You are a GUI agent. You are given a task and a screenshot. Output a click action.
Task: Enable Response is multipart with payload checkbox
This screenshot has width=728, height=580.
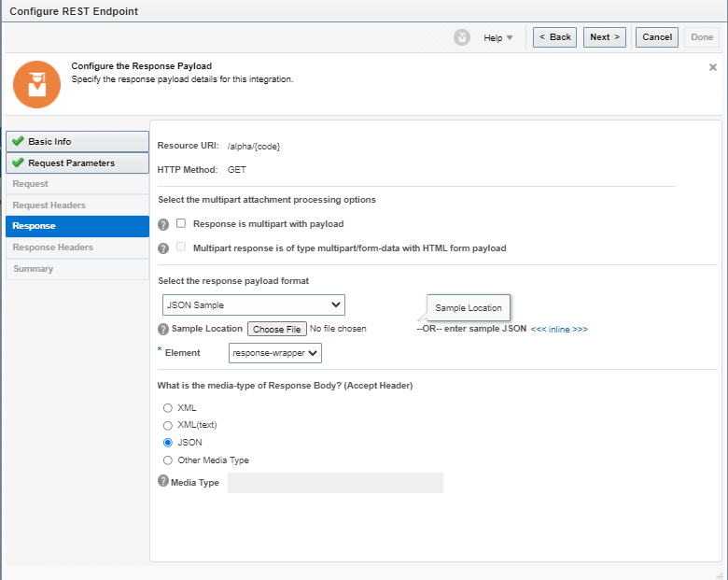coord(181,224)
